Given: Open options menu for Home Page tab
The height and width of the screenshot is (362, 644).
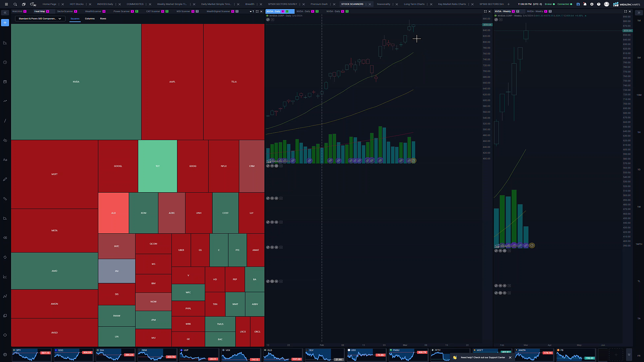Looking at the screenshot, I should click(59, 4).
